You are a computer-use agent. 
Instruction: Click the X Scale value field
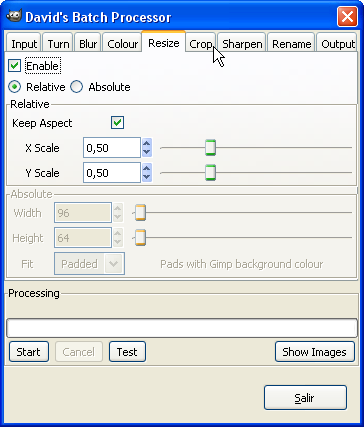(112, 147)
